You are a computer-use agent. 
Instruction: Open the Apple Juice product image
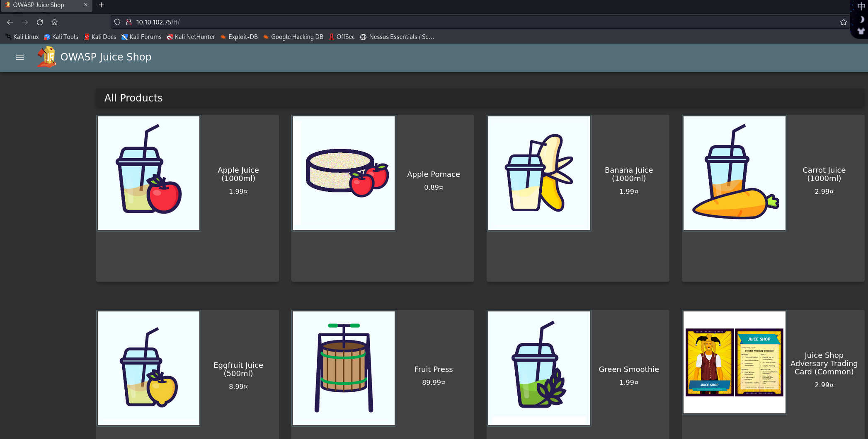coord(149,173)
